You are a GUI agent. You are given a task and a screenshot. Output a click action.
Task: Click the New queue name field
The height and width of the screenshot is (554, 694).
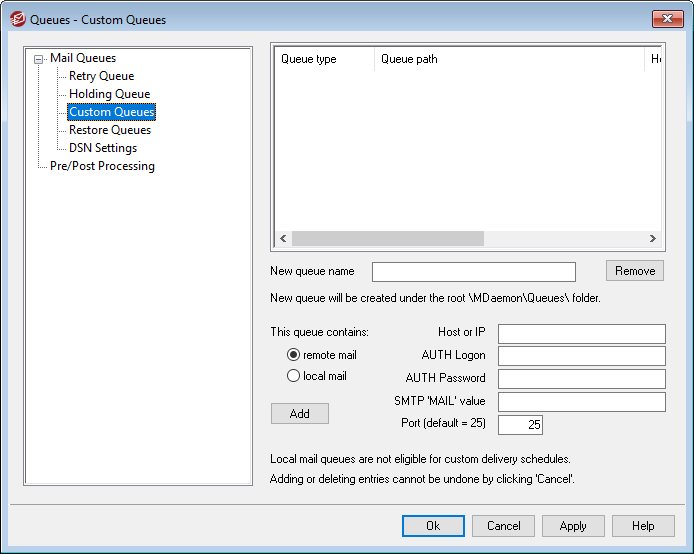(473, 272)
